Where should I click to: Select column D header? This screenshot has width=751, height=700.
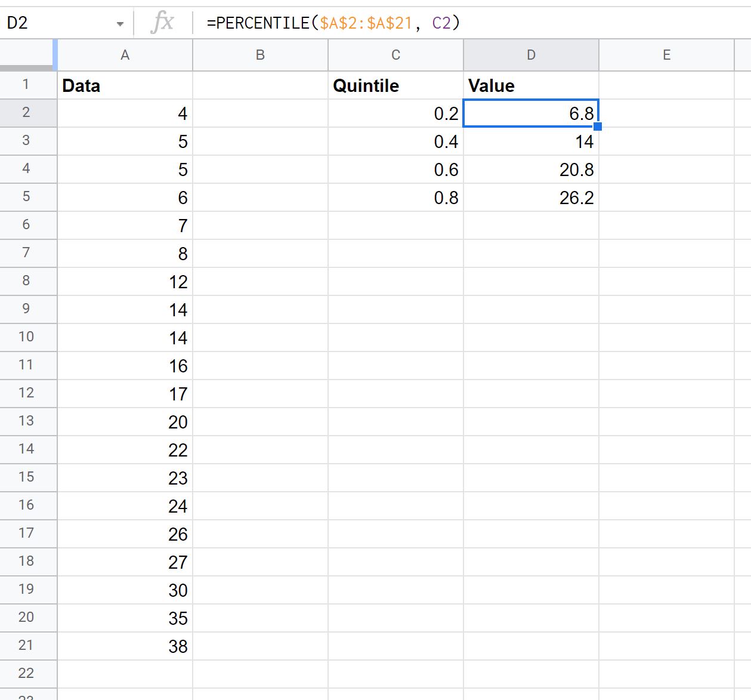(530, 54)
